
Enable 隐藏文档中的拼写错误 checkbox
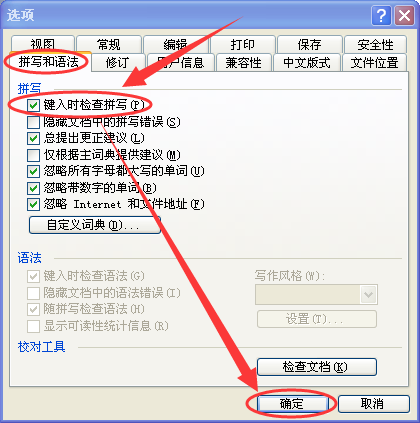click(x=33, y=122)
